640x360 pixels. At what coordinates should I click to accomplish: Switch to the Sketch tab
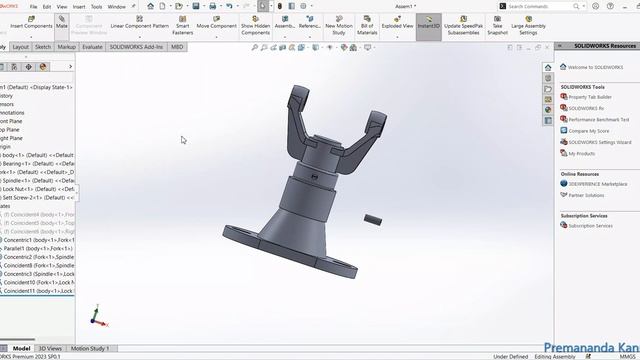[x=43, y=47]
